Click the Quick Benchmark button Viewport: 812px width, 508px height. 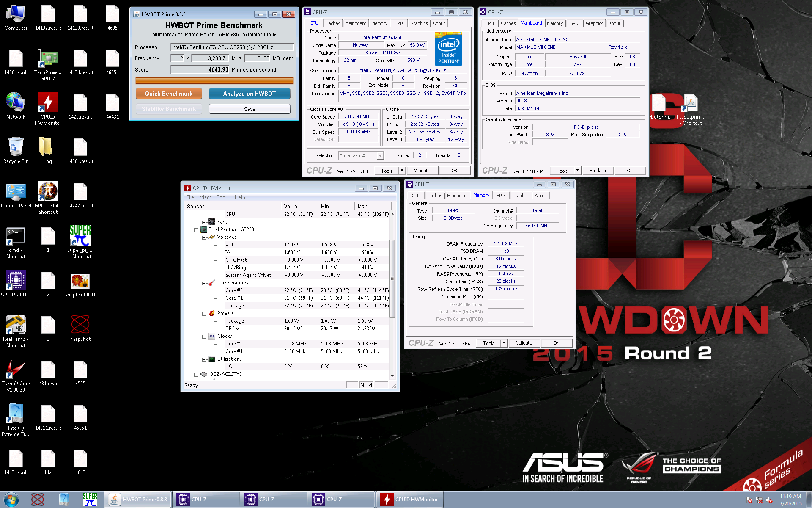pyautogui.click(x=169, y=94)
